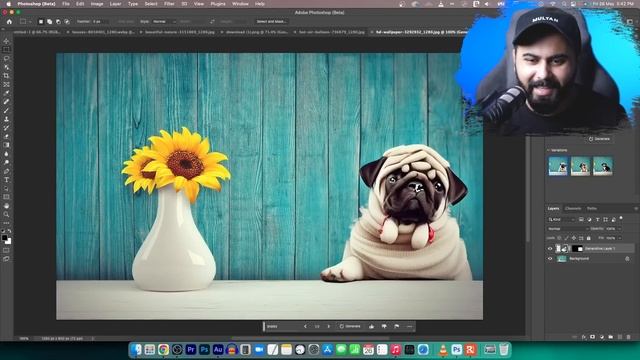Select the Object Selection tool
The width and height of the screenshot is (640, 360).
click(6, 67)
